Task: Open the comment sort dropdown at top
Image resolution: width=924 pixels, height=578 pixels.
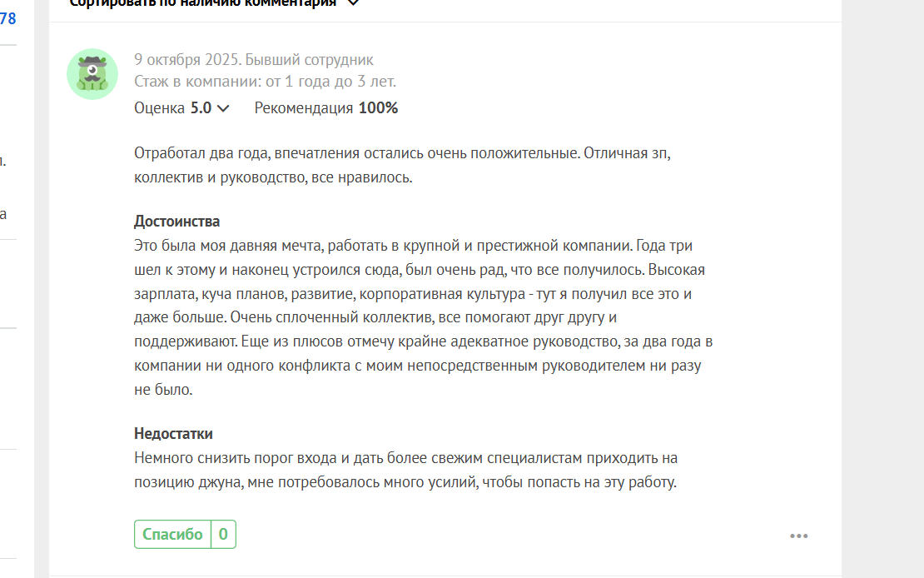Action: 204,2
